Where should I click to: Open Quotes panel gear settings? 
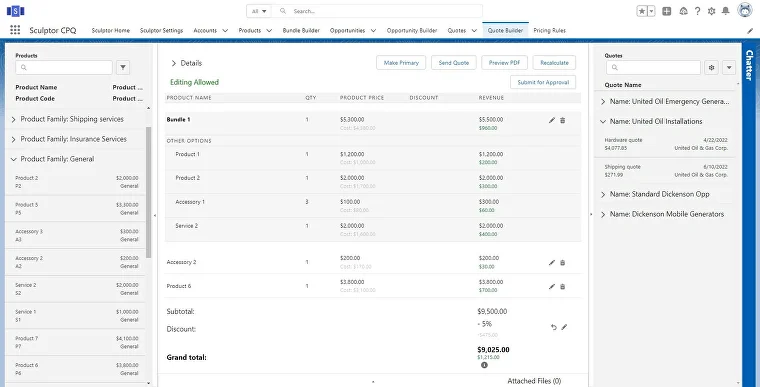pos(712,67)
